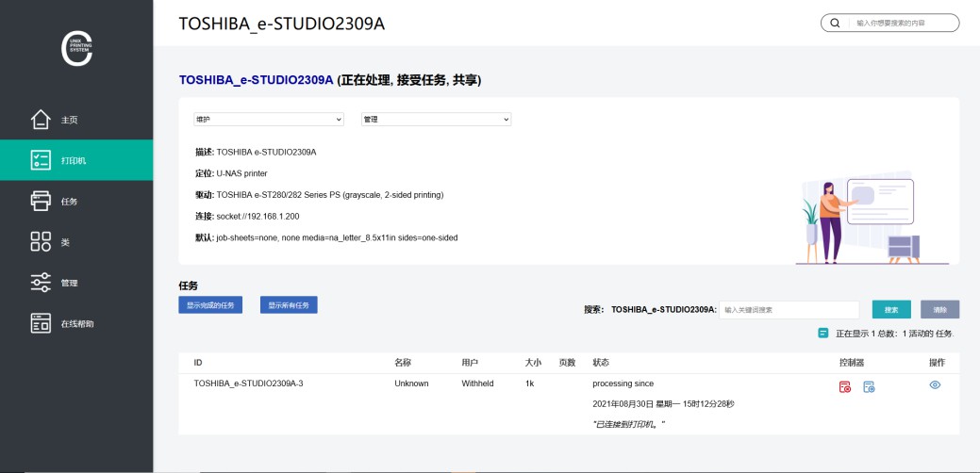Click the text 正在显示 1 总数：1 活动的 任务

tap(895, 334)
